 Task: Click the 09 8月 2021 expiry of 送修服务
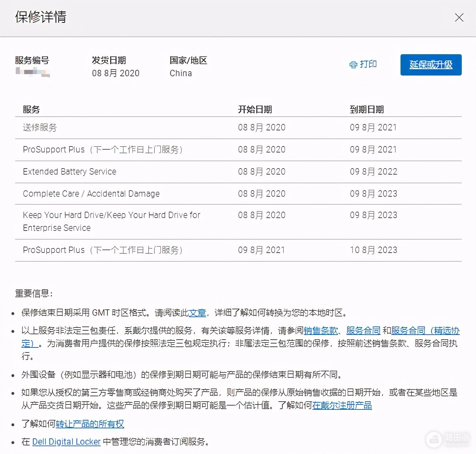pos(373,128)
